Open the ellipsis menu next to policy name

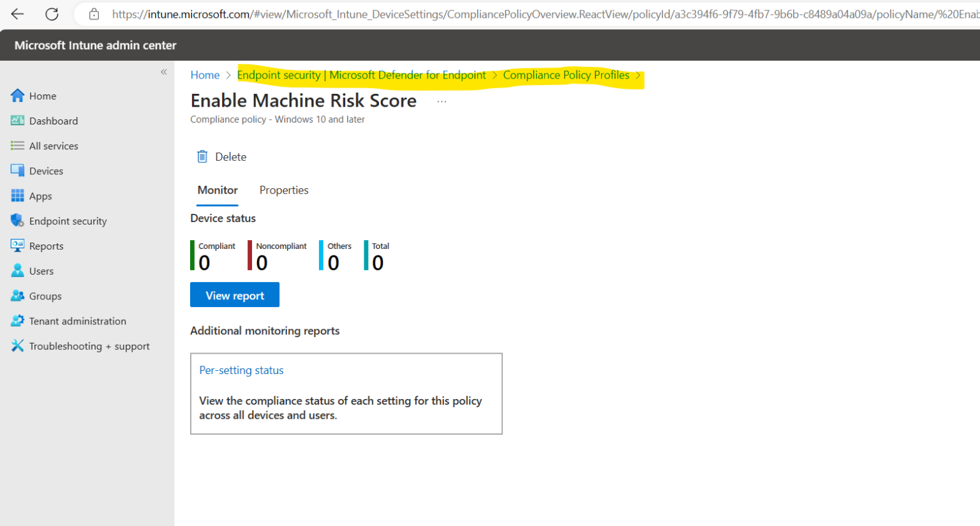[x=441, y=100]
